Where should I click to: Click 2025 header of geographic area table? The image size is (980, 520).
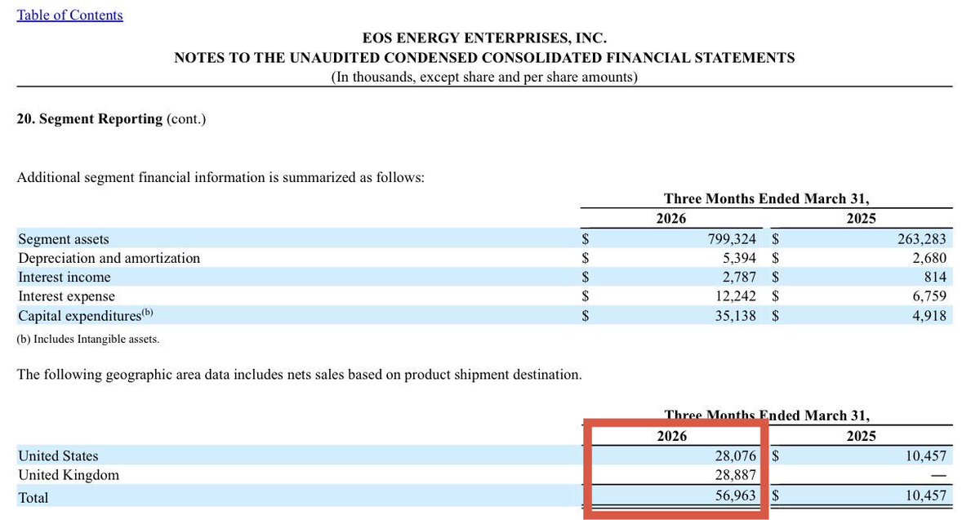pyautogui.click(x=861, y=436)
